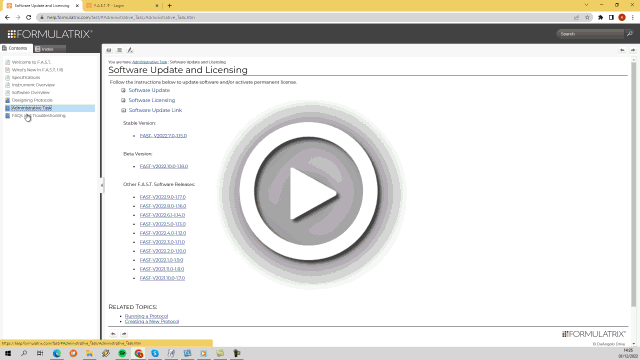The image size is (640, 360).
Task: Switch to the Index tab
Action: pyautogui.click(x=49, y=49)
